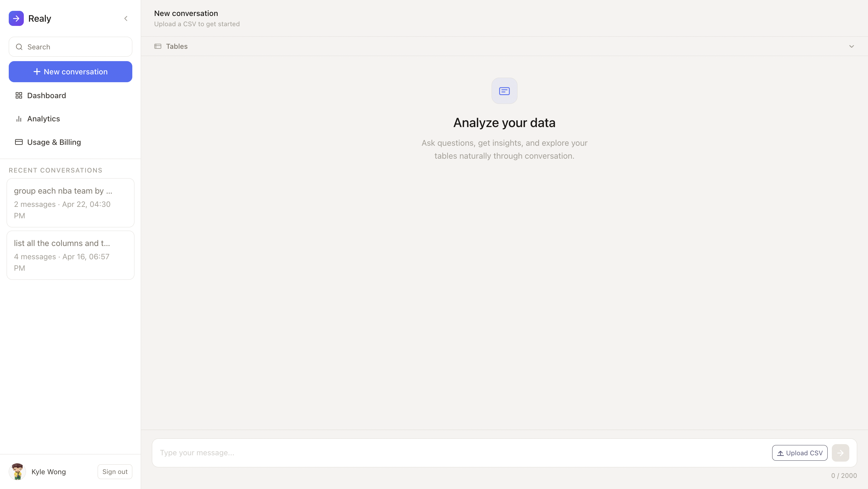868x489 pixels.
Task: Click the search magnifier icon
Action: tap(19, 47)
